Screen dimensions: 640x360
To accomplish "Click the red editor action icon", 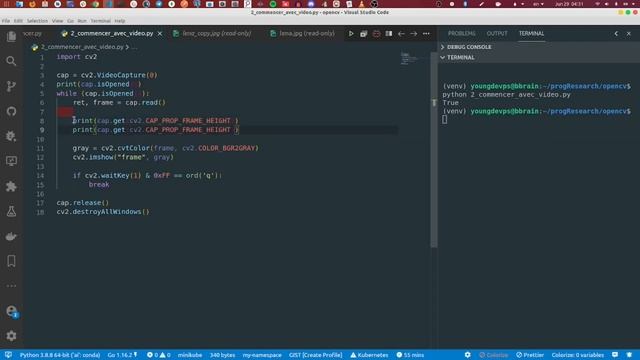I will [x=376, y=33].
